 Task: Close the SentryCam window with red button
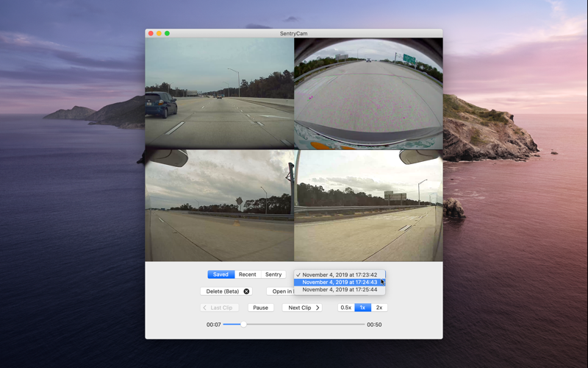151,33
